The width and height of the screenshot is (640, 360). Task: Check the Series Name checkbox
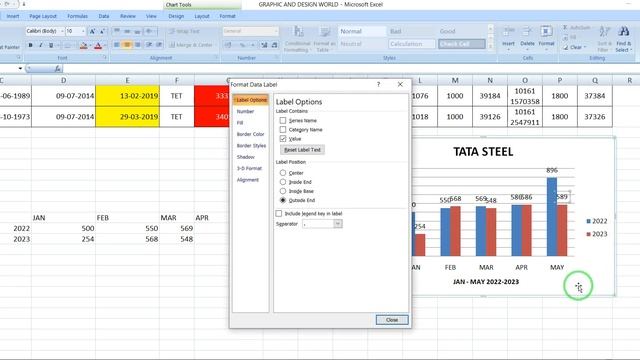tap(282, 120)
